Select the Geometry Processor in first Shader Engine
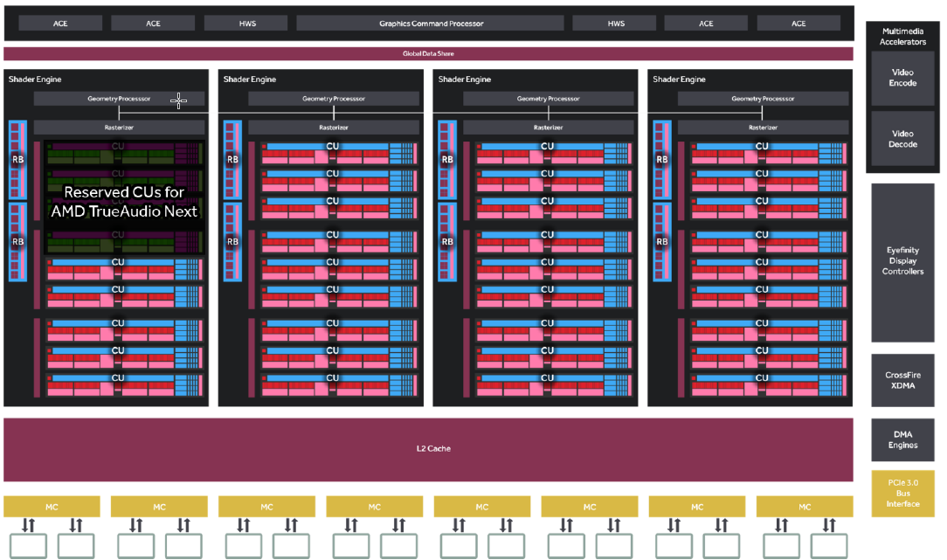Screen dimensions: 947x560 point(119,100)
